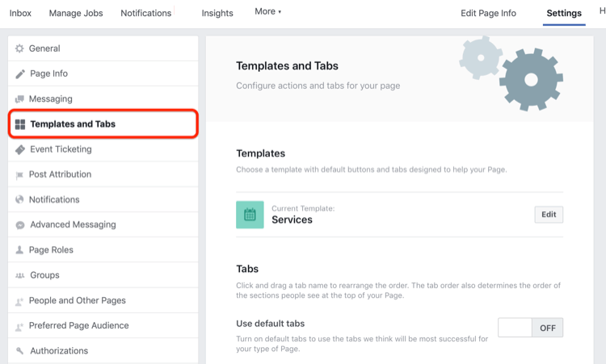This screenshot has width=606, height=364.
Task: Toggle the Use default tabs switch
Action: pos(530,328)
